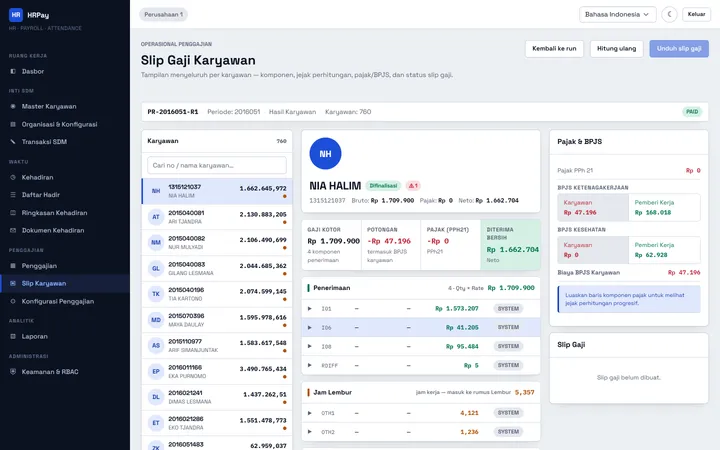The image size is (720, 450).
Task: Open Dasbor via its sidebar icon
Action: point(13,71)
